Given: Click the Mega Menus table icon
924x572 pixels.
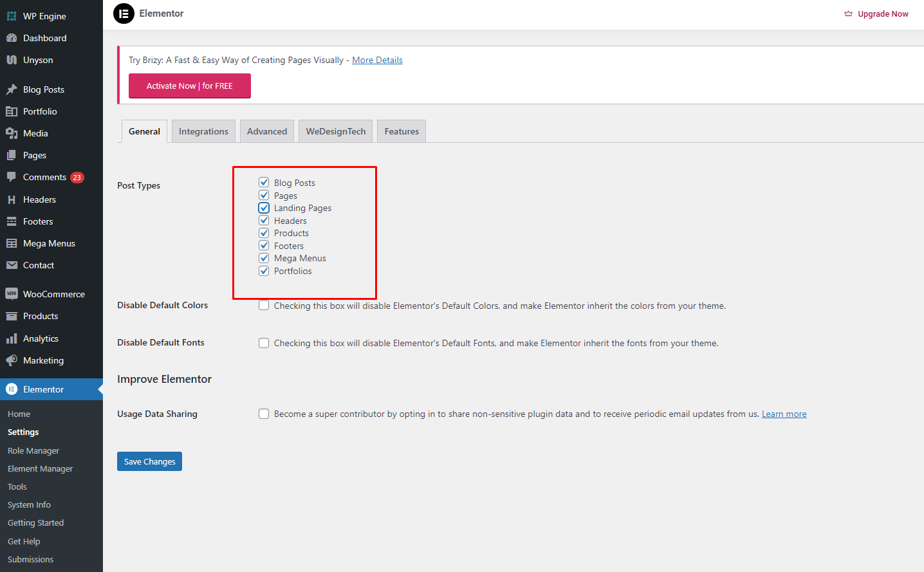Looking at the screenshot, I should [x=12, y=243].
